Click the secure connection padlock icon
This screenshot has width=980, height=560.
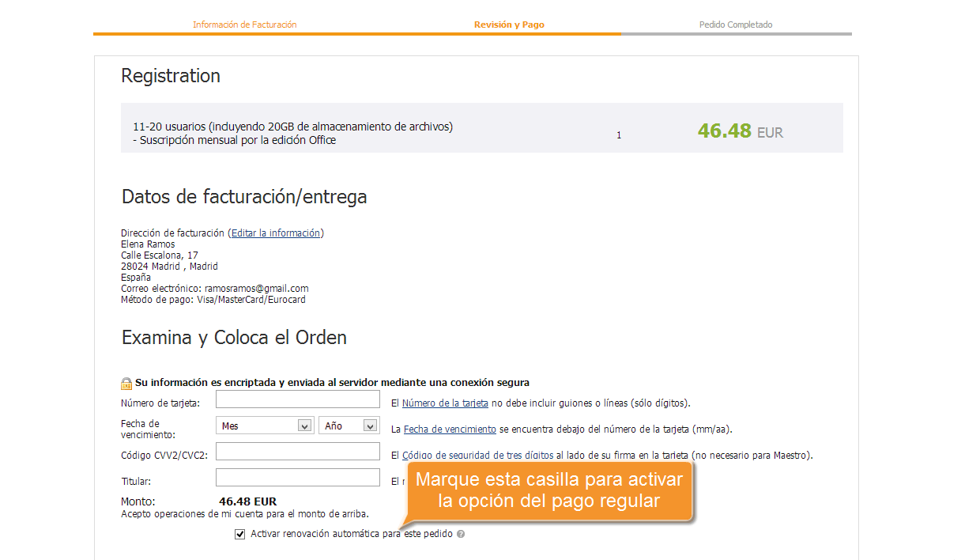[x=126, y=384]
